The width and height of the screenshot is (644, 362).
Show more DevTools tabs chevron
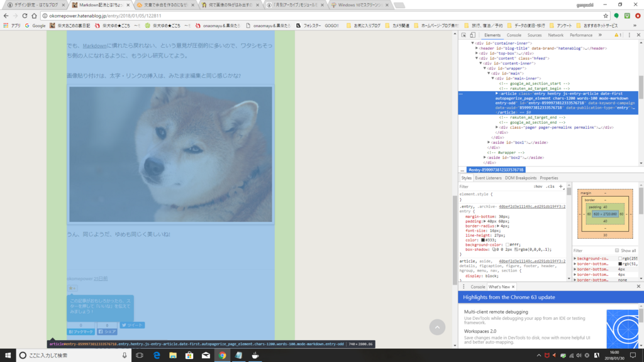(600, 35)
